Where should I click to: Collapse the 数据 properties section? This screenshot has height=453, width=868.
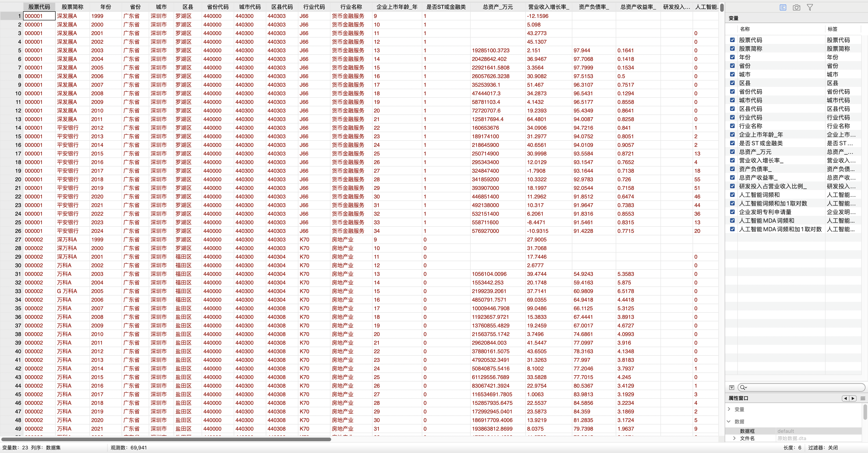pyautogui.click(x=729, y=421)
